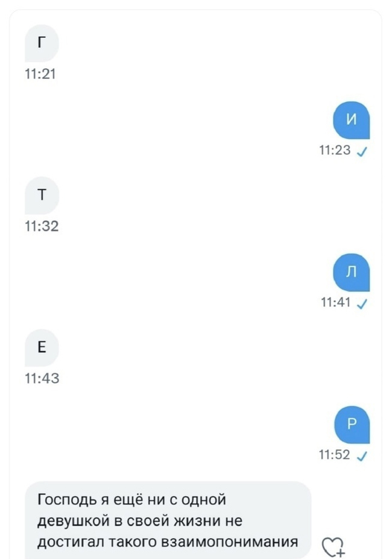Click the read checkmark next to 11:23
This screenshot has width=392, height=559.
pyautogui.click(x=362, y=153)
